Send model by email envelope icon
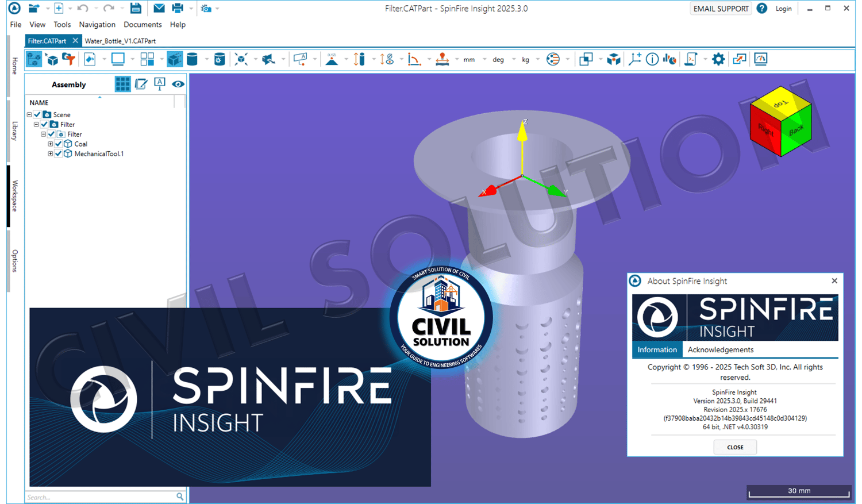The width and height of the screenshot is (862, 504). [159, 9]
